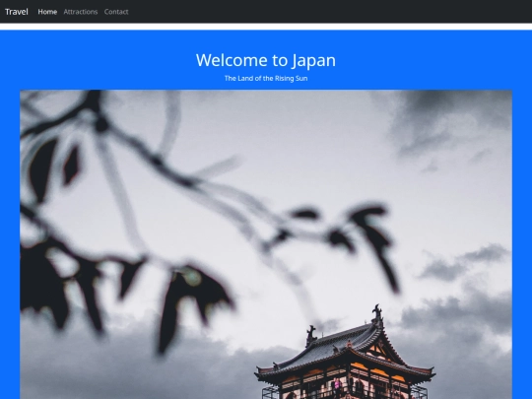The width and height of the screenshot is (532, 399).
Task: Click the Japanese temple hero image
Action: click(266, 244)
